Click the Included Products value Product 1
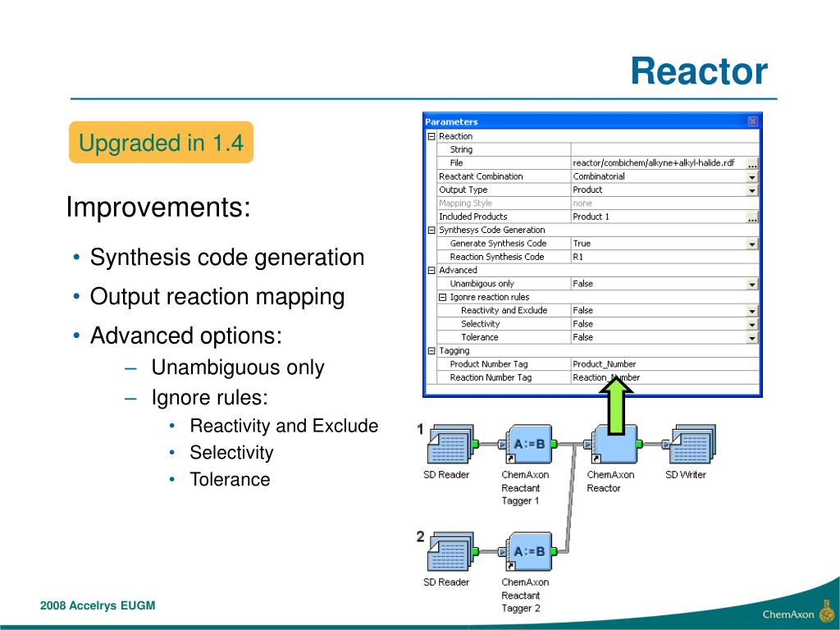 (x=659, y=217)
